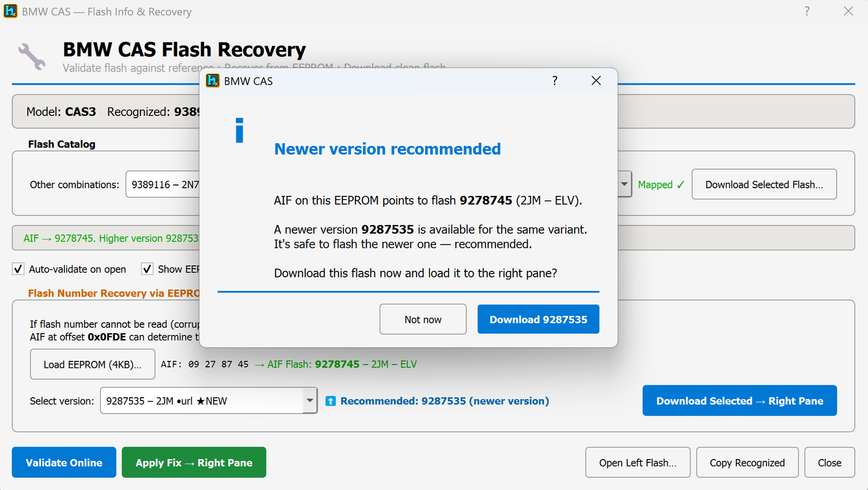Click the blue up-arrow Recommended icon

pos(330,401)
